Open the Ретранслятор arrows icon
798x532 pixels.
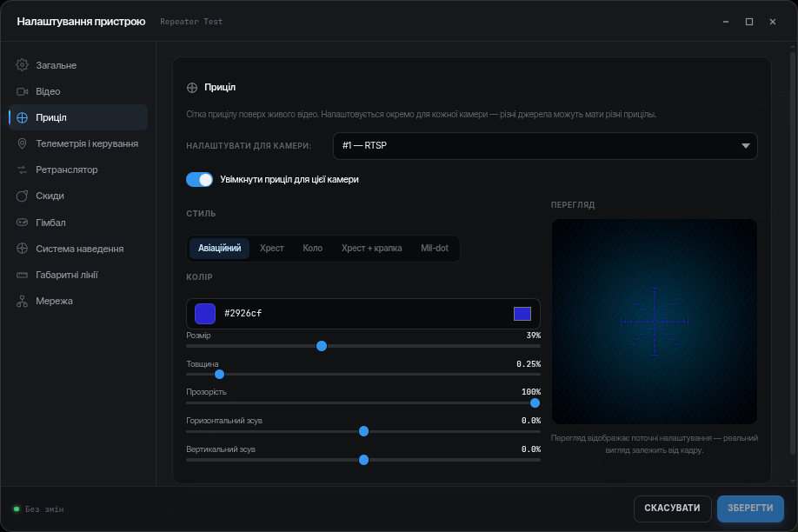[x=22, y=170]
